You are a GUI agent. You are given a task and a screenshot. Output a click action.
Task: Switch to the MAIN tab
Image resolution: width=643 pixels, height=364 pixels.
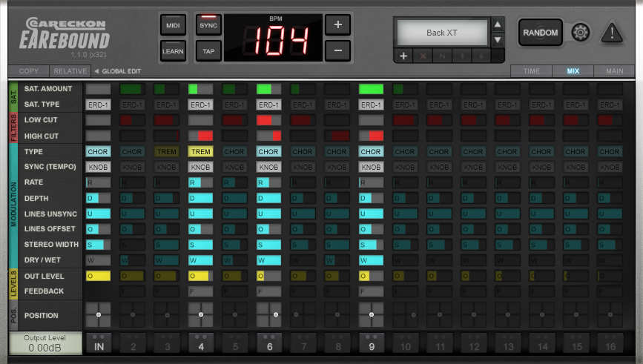[x=614, y=71]
